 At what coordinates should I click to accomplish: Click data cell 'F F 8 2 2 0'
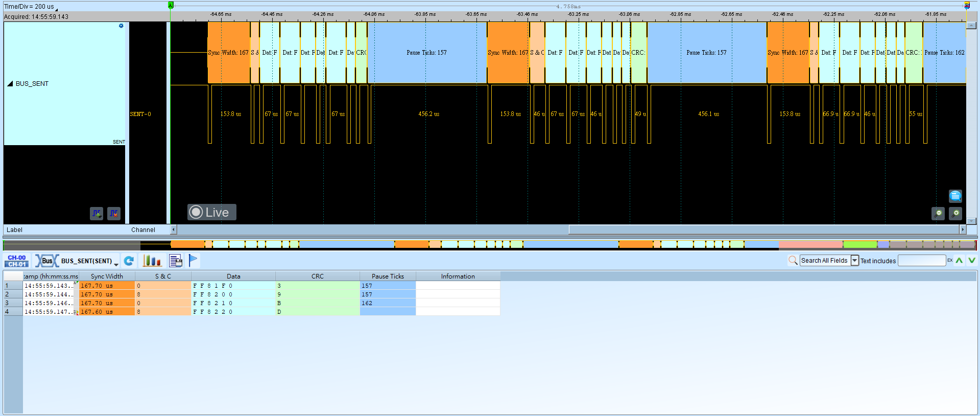pos(233,312)
